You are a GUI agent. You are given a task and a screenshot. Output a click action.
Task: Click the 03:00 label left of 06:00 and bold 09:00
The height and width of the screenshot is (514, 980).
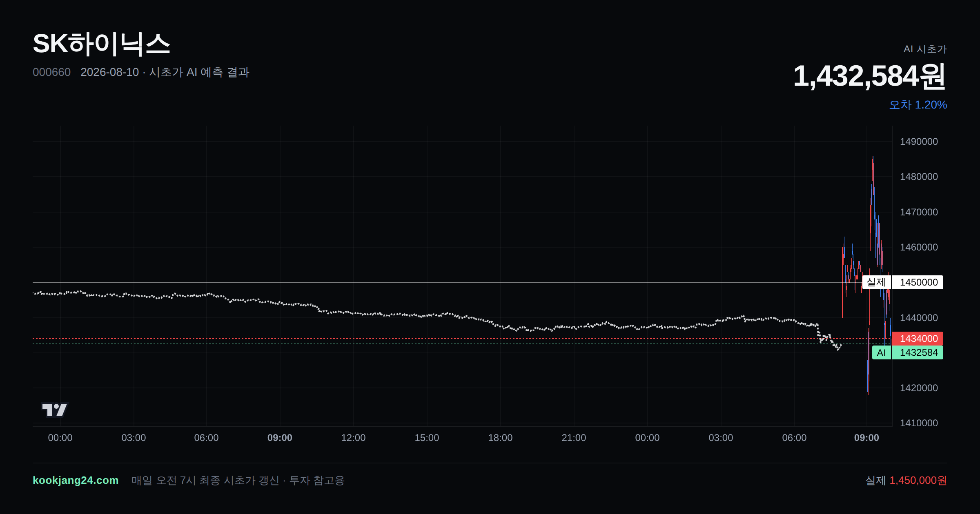coord(134,438)
